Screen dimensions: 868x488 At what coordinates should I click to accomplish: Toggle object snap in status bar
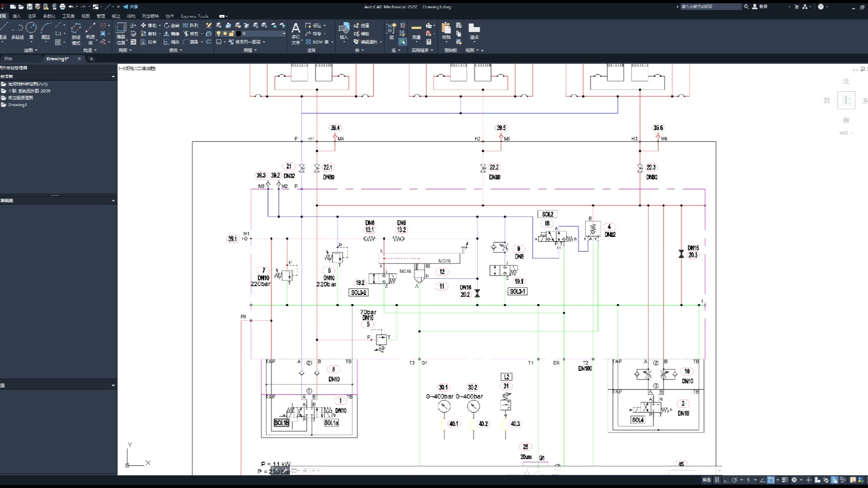coord(771,480)
